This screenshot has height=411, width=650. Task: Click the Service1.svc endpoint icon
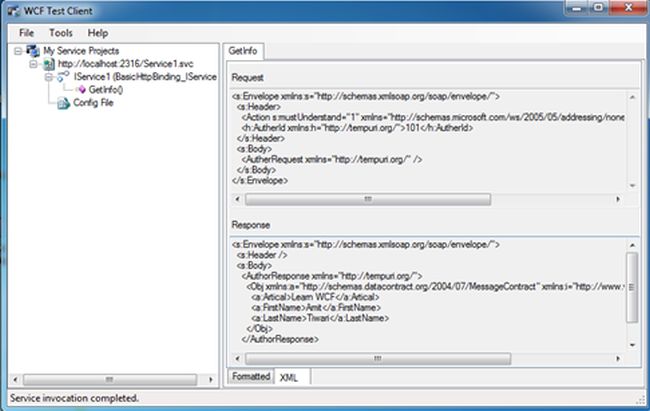click(x=49, y=64)
